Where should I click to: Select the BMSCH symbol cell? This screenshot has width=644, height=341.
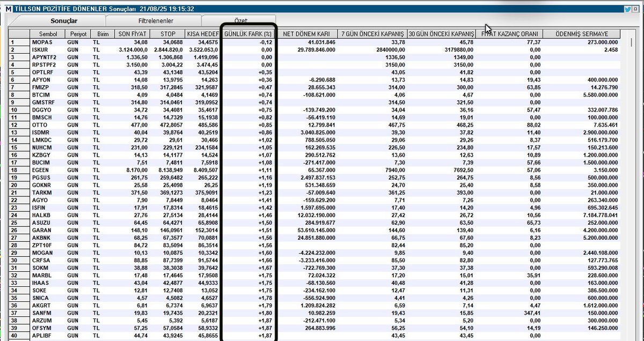click(41, 117)
